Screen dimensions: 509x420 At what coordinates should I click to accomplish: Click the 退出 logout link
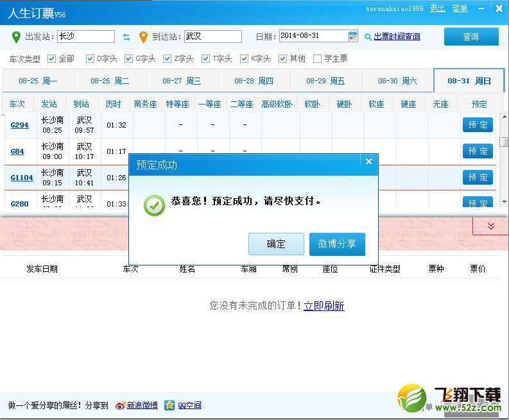[x=438, y=8]
